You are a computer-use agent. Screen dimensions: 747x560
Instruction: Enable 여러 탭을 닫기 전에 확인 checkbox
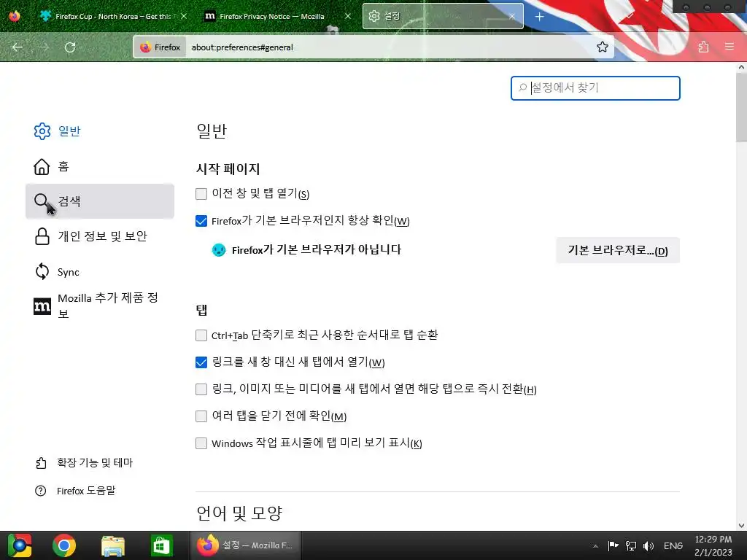pyautogui.click(x=201, y=416)
